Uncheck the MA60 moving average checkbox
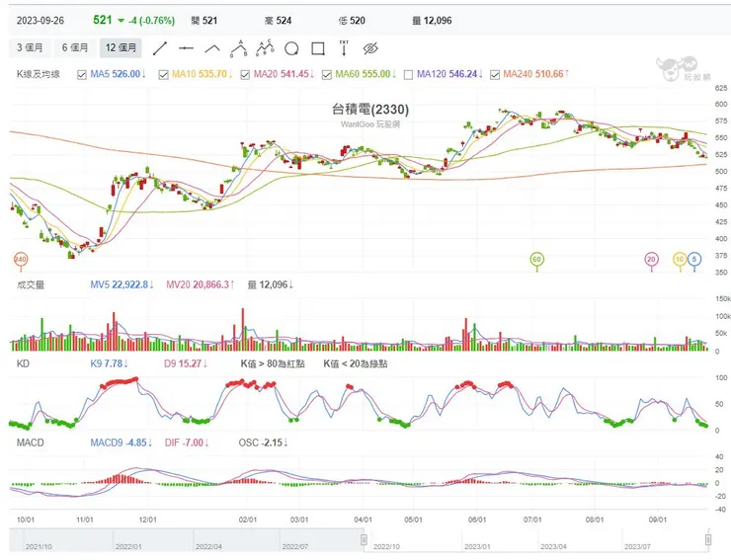The image size is (731, 560). pos(327,75)
